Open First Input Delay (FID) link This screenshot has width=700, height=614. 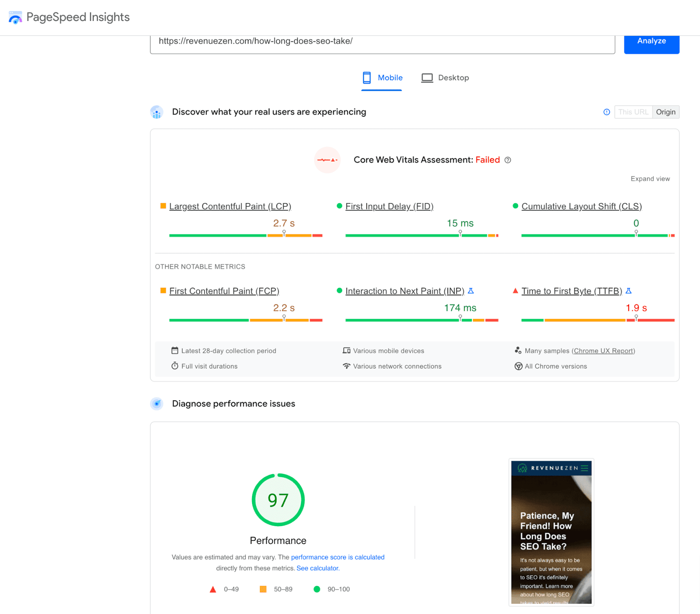coord(389,206)
